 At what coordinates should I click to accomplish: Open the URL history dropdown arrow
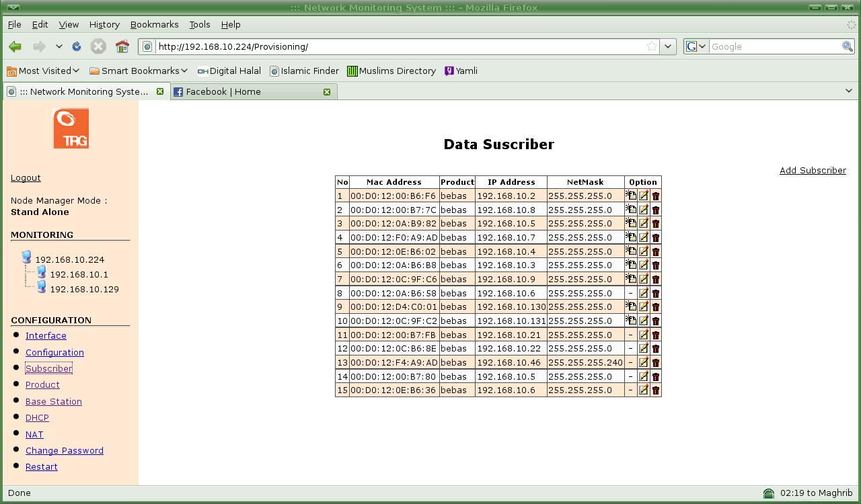(x=668, y=46)
